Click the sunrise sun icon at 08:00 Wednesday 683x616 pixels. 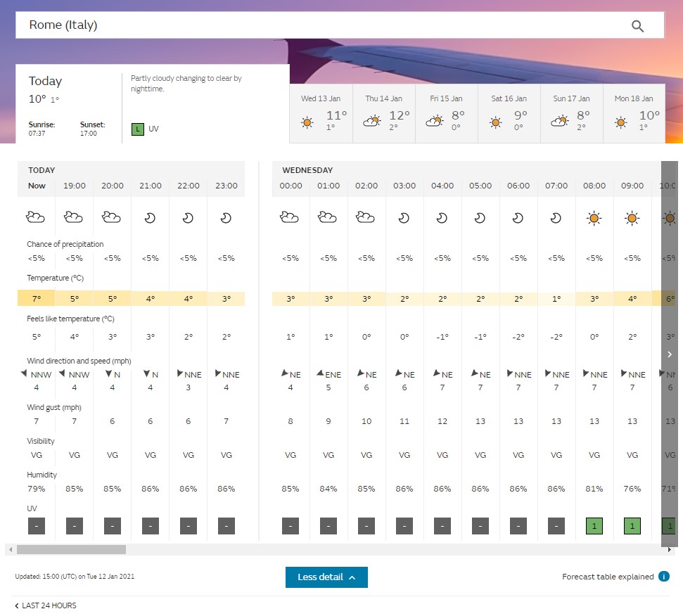(594, 217)
